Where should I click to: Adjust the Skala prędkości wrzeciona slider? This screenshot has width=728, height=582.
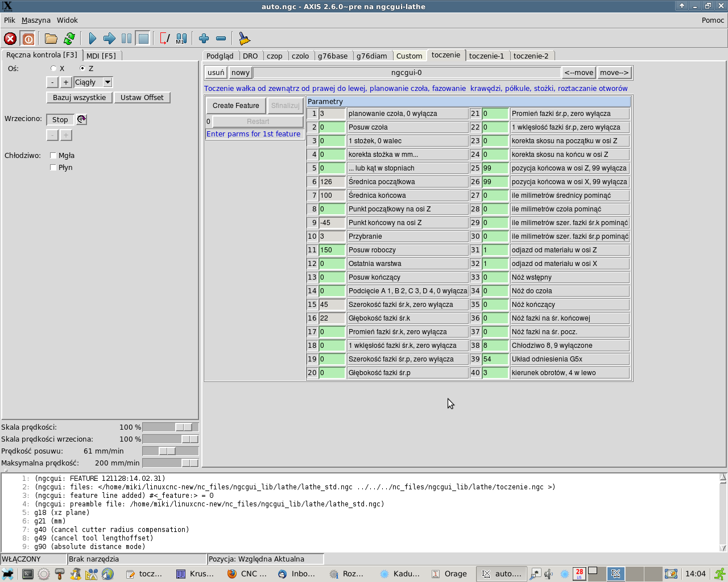coord(171,439)
